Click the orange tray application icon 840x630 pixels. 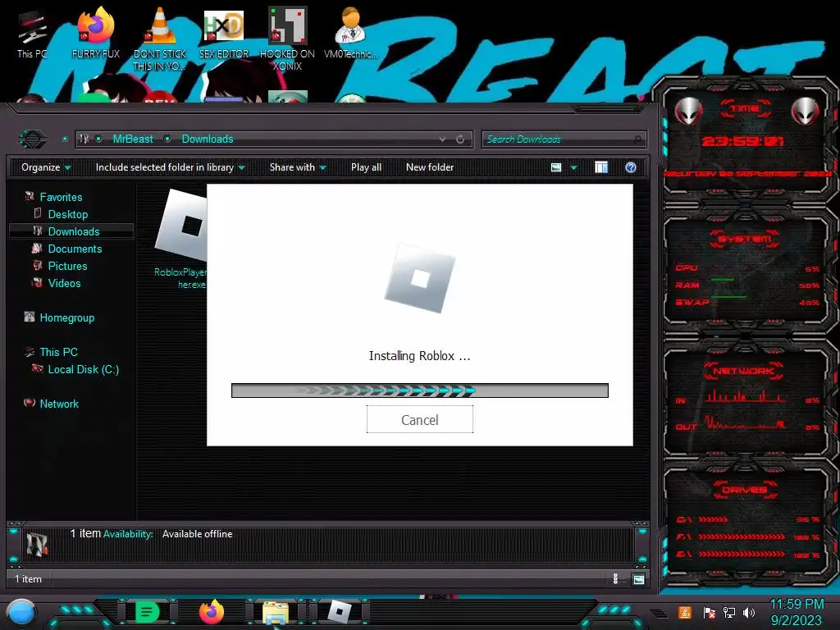pos(685,612)
